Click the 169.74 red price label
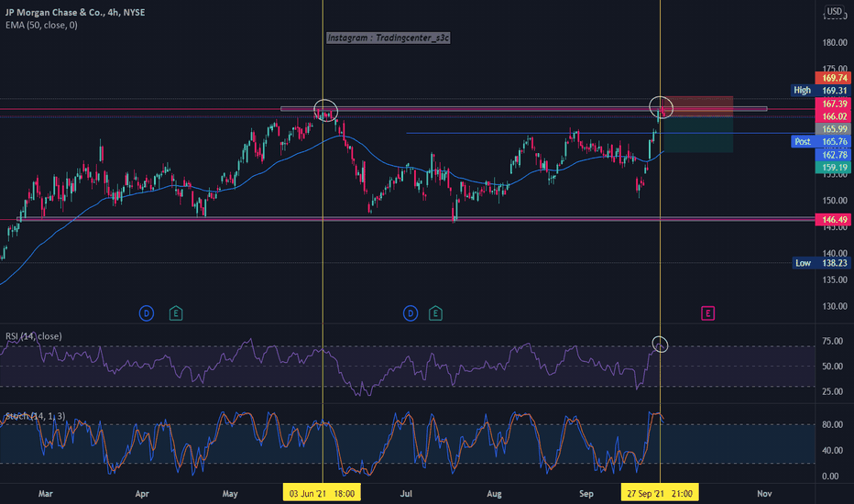Viewport: 854px width, 504px height. coord(833,78)
